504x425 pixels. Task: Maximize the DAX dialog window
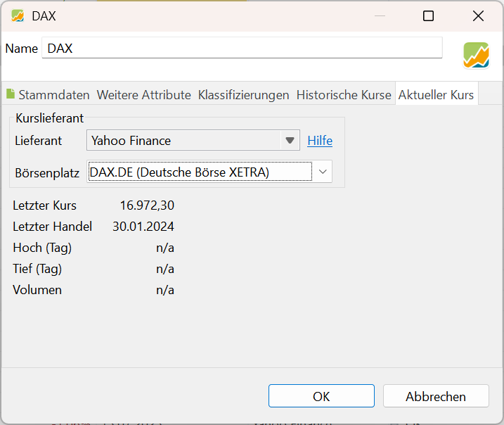pyautogui.click(x=428, y=15)
